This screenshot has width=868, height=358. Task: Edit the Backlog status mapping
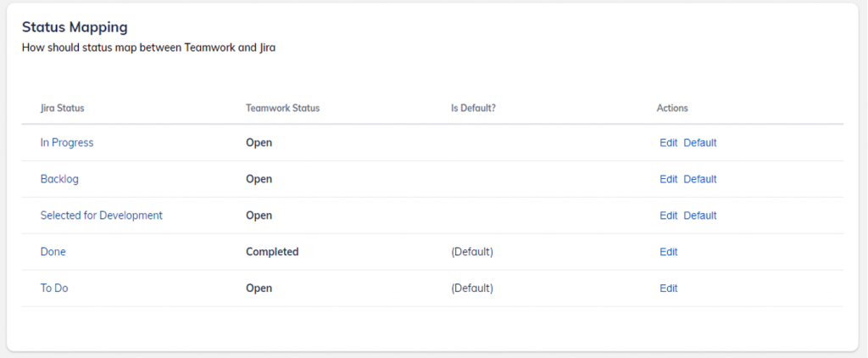(x=669, y=179)
